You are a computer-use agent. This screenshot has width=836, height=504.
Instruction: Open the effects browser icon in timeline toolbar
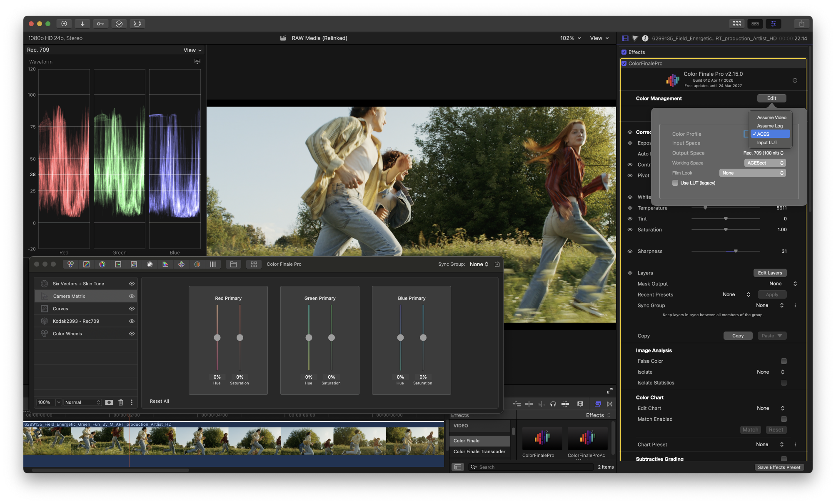pyautogui.click(x=597, y=404)
